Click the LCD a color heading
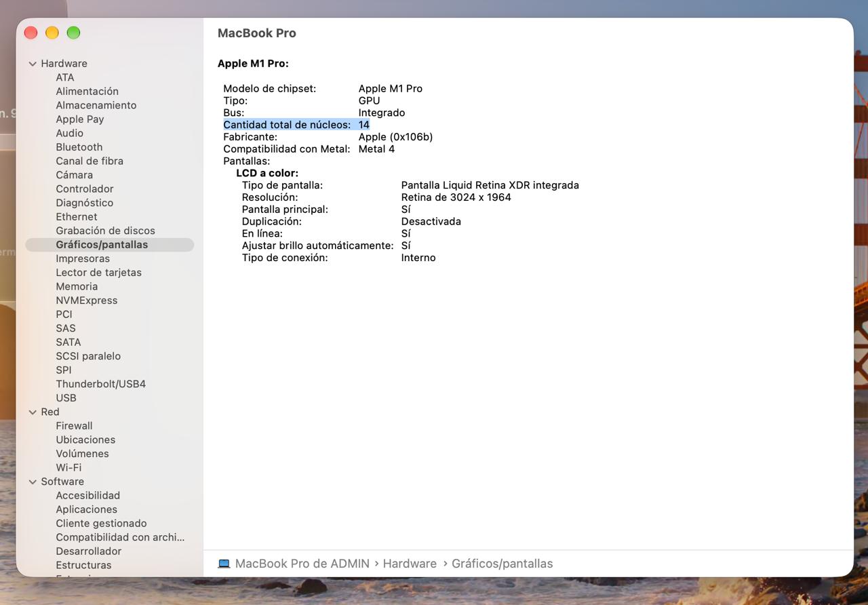868x605 pixels. [267, 173]
